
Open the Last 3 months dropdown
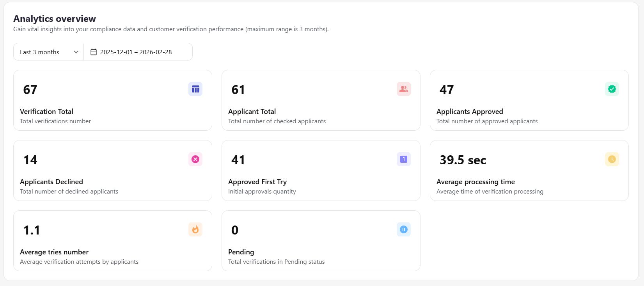pos(48,52)
